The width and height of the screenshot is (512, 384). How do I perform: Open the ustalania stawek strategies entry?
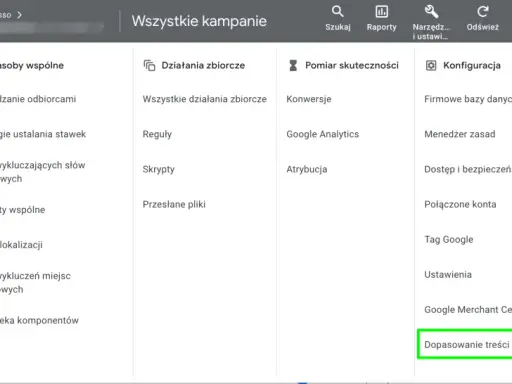[x=43, y=134]
